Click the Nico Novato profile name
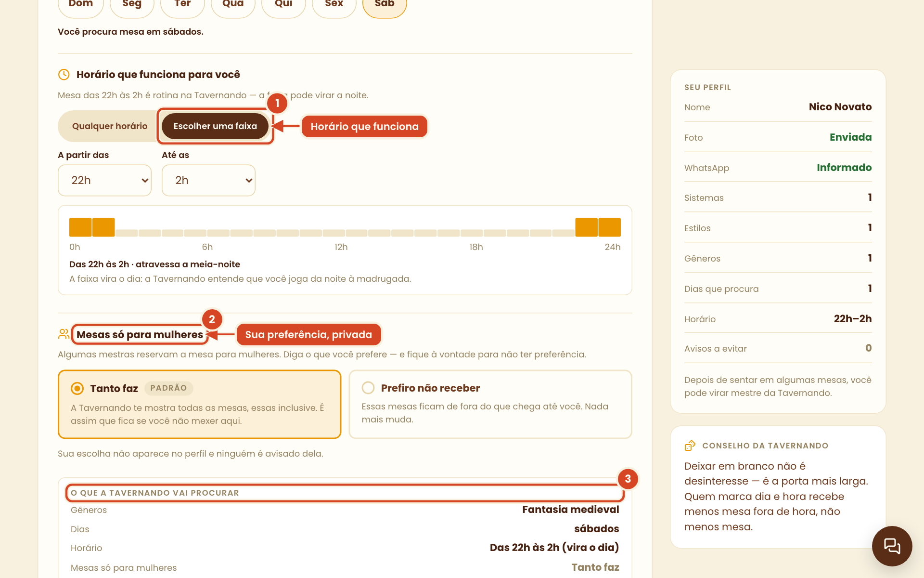This screenshot has height=578, width=924. click(x=840, y=107)
